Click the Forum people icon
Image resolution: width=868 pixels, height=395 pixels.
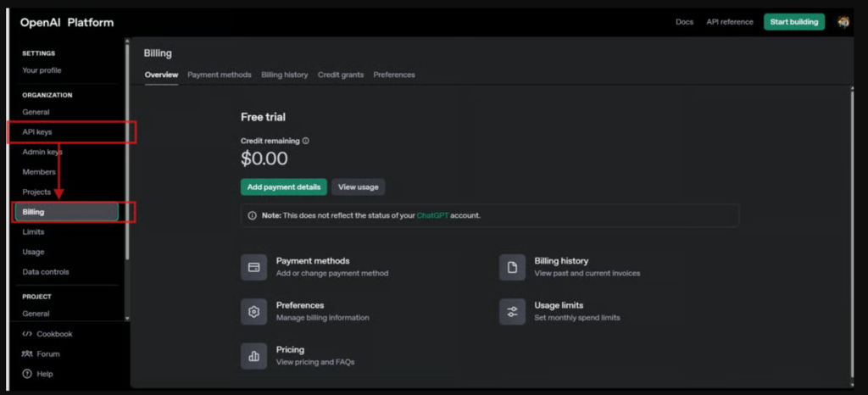(x=26, y=354)
